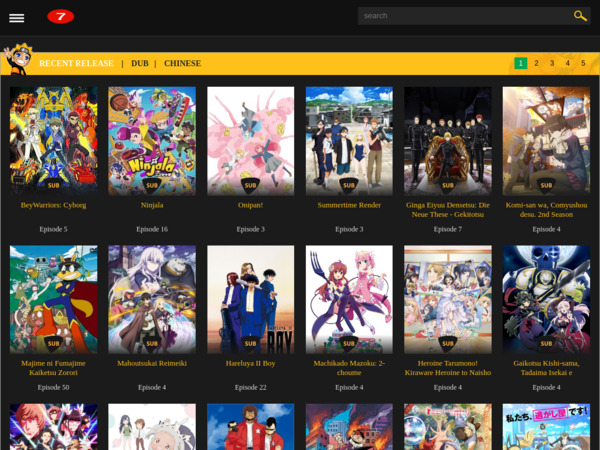Screen dimensions: 600x450
Task: Click the Mahoutsukai Reimeiki title link
Action: (x=152, y=363)
